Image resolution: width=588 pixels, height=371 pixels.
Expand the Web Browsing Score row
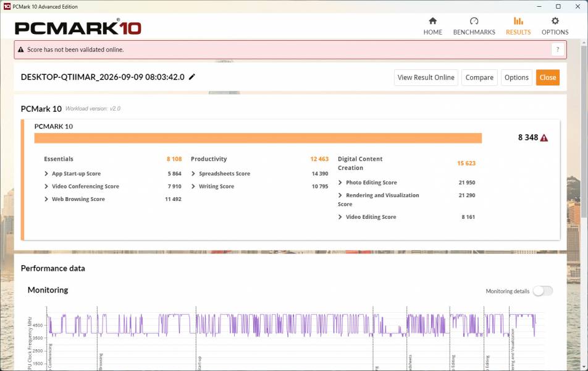pyautogui.click(x=46, y=199)
